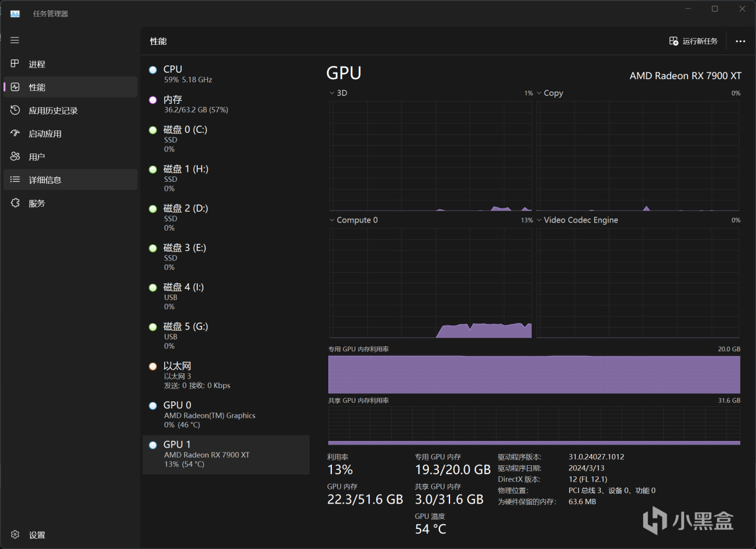Click the GPU 1 circle indicator
The height and width of the screenshot is (549, 756).
point(153,445)
